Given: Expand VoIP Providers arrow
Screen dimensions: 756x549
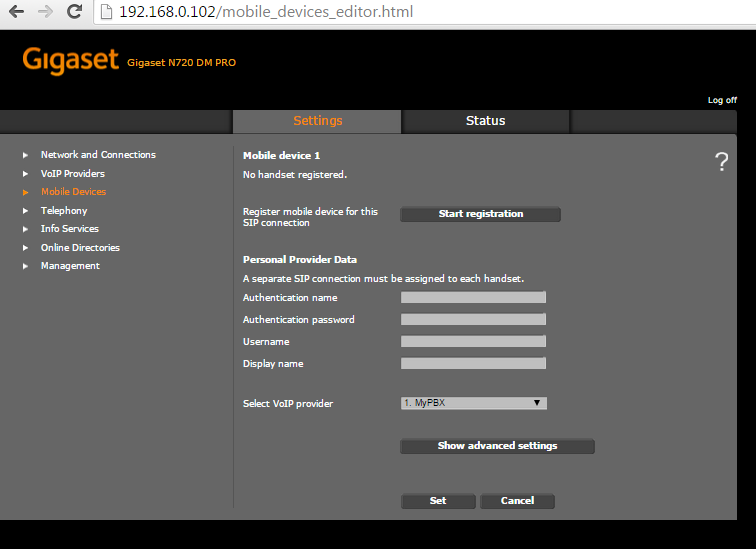Looking at the screenshot, I should point(26,174).
